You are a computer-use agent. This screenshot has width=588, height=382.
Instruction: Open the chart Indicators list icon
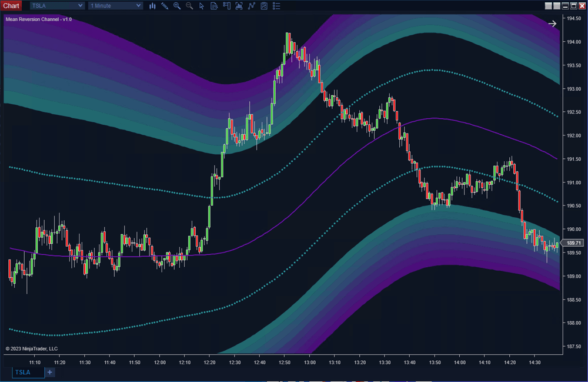276,6
